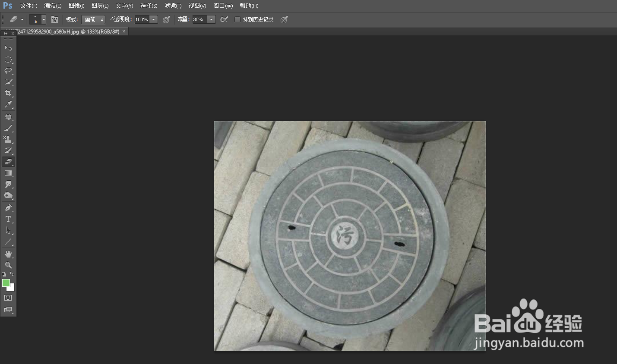Select the Clone Stamp tool
617x364 pixels.
pos(8,139)
